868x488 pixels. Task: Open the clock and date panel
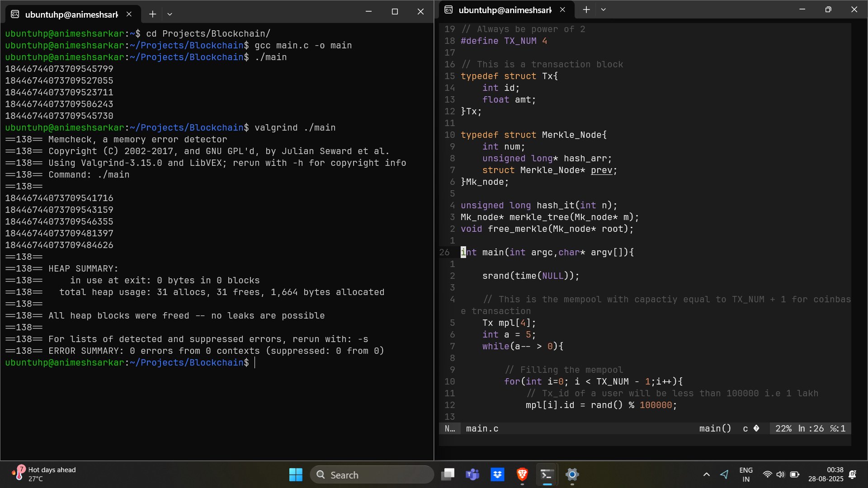click(826, 474)
